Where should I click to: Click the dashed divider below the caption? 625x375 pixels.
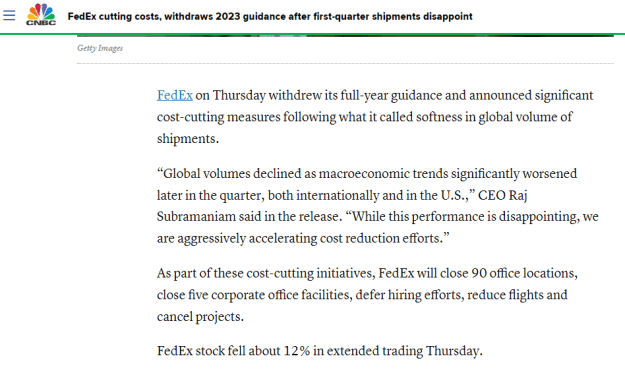(345, 63)
